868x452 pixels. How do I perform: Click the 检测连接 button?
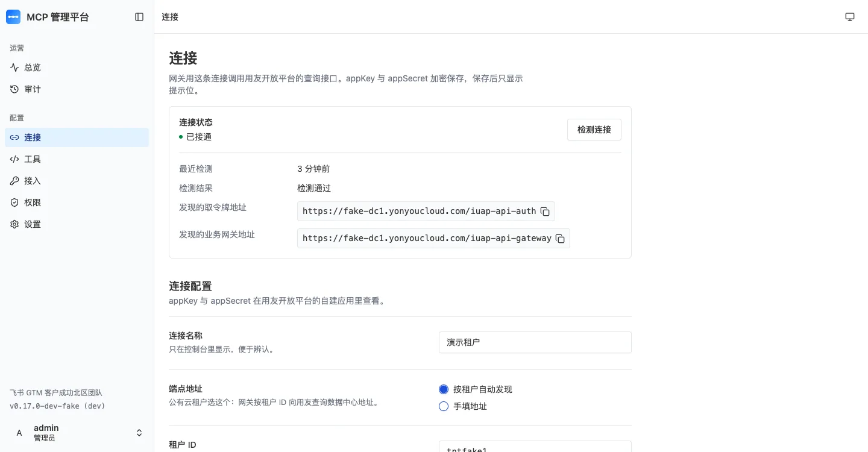pyautogui.click(x=594, y=130)
